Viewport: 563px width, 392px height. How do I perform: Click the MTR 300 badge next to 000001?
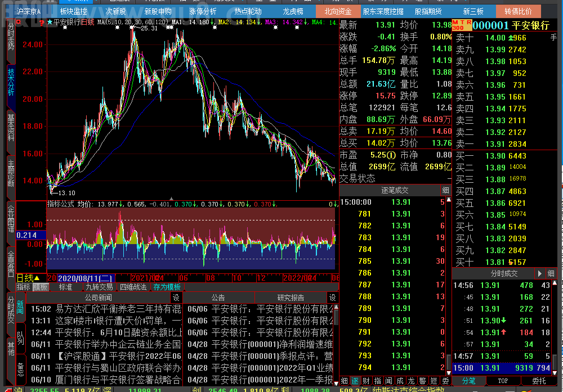point(462,25)
